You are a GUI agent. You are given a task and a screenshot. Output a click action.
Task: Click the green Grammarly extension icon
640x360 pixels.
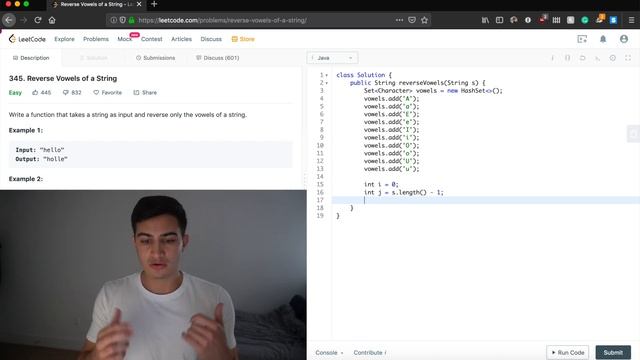(584, 20)
